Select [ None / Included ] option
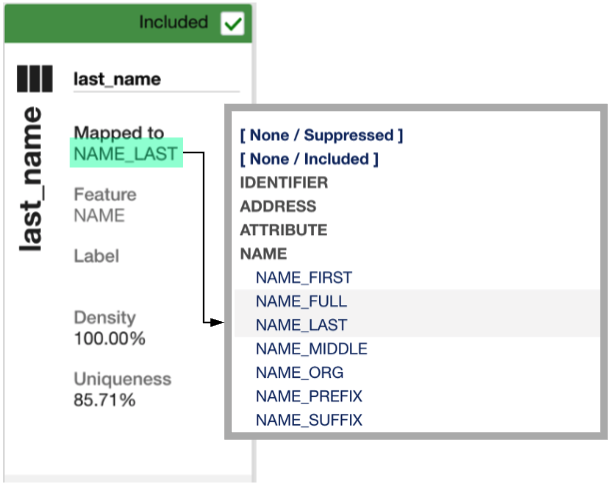The width and height of the screenshot is (614, 492). tap(309, 158)
